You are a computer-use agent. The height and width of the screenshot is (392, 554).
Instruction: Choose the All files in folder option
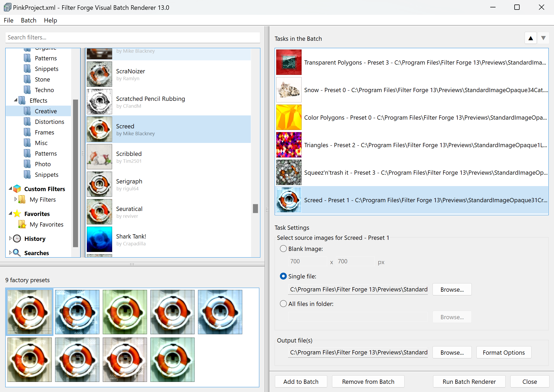(283, 304)
